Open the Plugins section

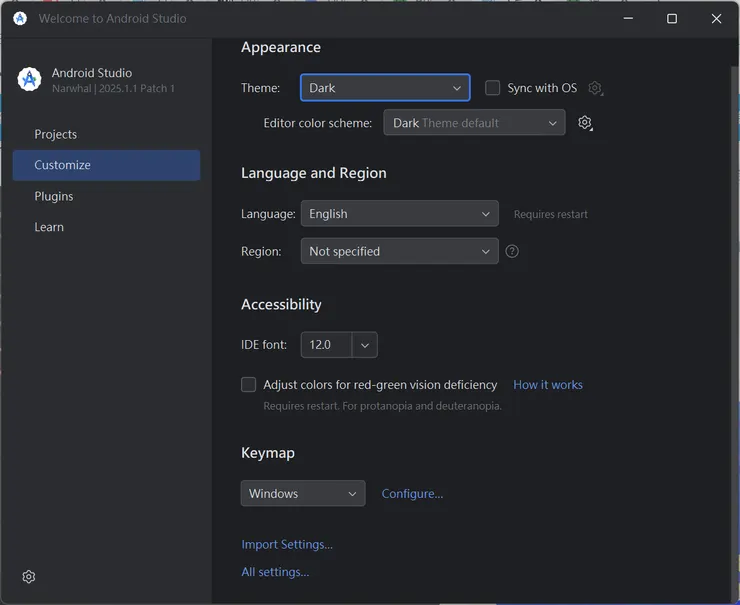point(54,196)
